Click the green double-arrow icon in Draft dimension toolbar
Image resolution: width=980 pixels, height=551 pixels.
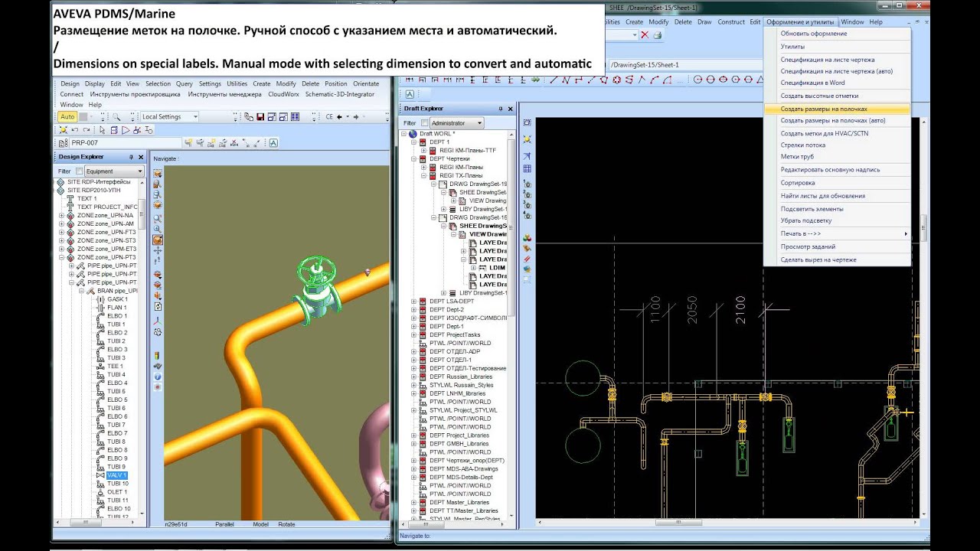coord(536,80)
